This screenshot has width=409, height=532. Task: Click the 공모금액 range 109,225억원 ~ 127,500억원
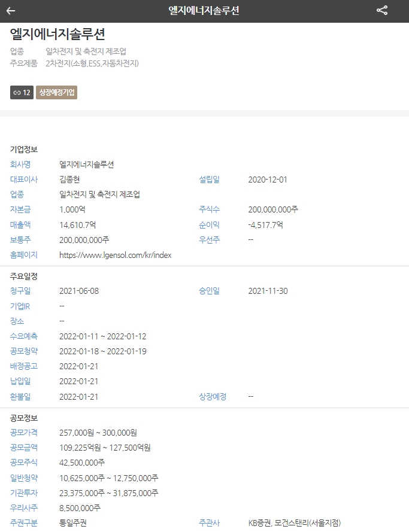click(105, 448)
